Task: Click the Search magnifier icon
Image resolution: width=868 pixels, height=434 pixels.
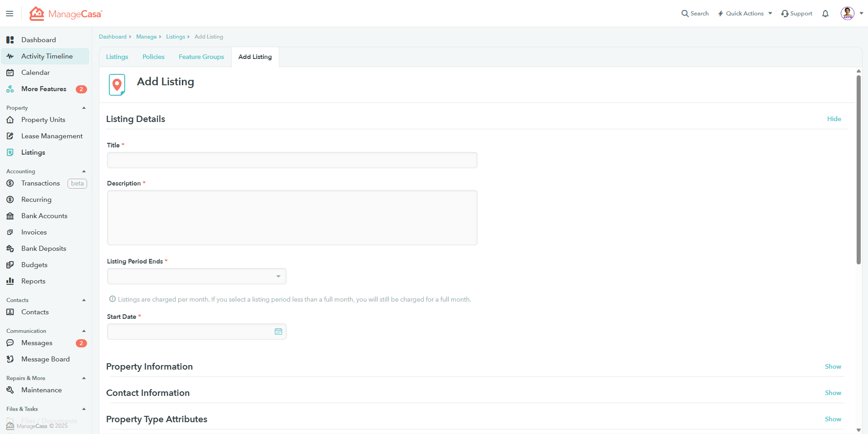Action: pos(685,14)
